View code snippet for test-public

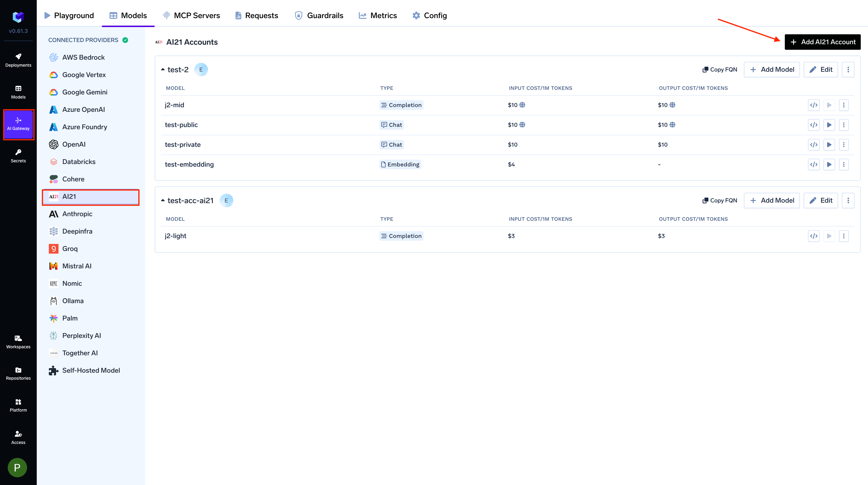pyautogui.click(x=813, y=125)
